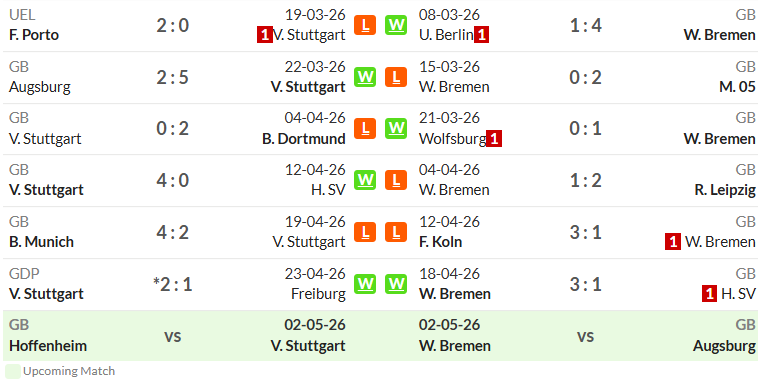Click the orange L badge for B. Dortmund match

pos(365,129)
